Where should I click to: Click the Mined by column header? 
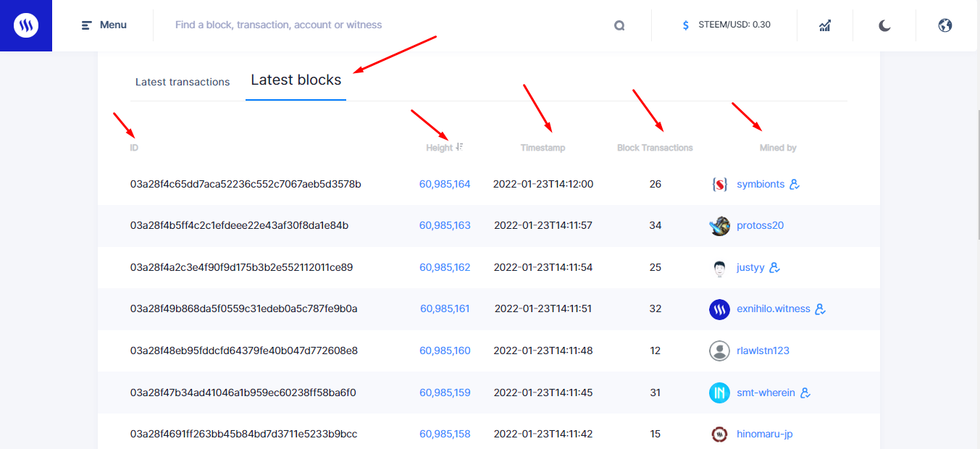point(778,148)
